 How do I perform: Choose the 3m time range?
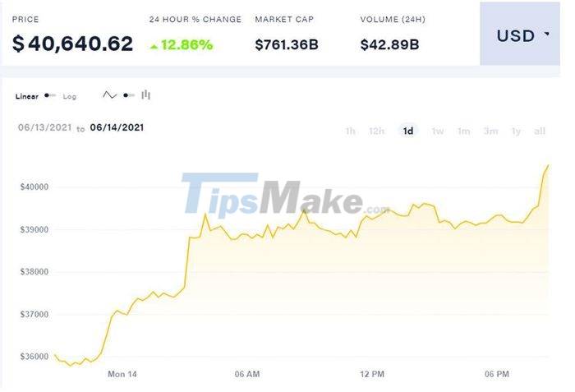point(490,131)
